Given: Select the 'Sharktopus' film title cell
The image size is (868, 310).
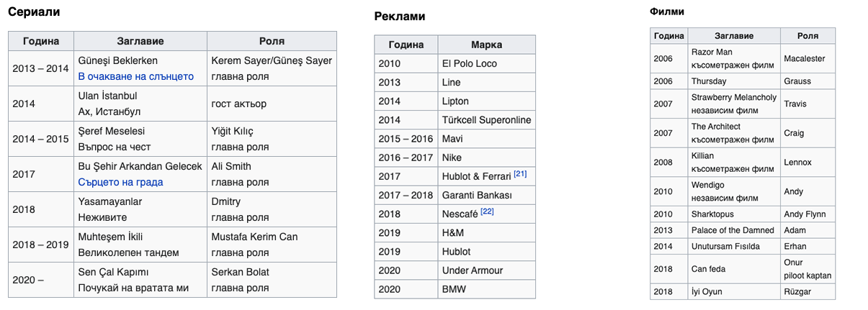Looking at the screenshot, I should coord(734,214).
